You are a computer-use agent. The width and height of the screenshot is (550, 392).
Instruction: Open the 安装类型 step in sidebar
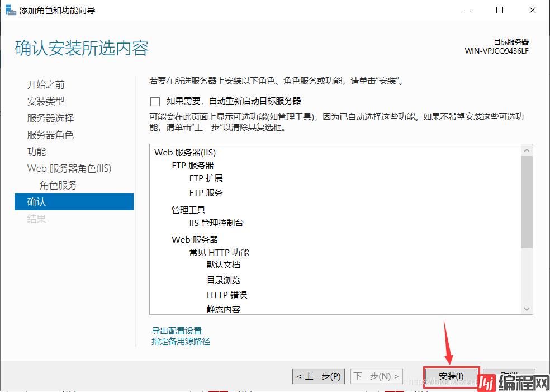pyautogui.click(x=46, y=101)
